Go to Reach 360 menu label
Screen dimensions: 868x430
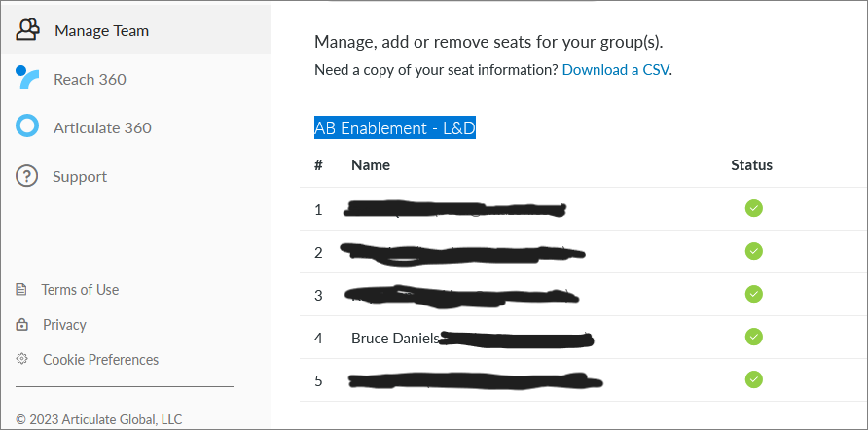(90, 79)
